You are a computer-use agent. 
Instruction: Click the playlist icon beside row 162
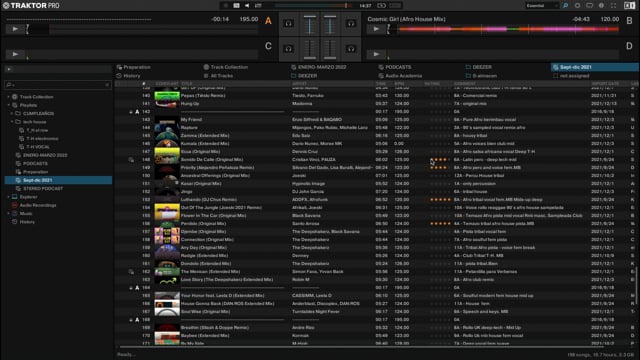pos(131,271)
